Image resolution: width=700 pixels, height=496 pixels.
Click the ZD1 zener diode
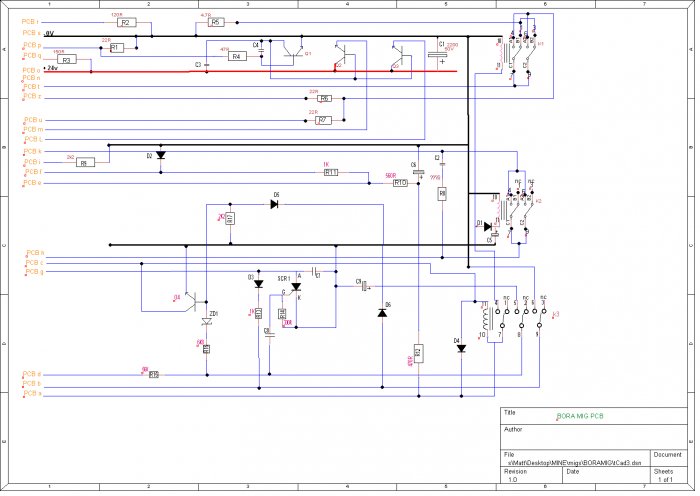coord(207,320)
